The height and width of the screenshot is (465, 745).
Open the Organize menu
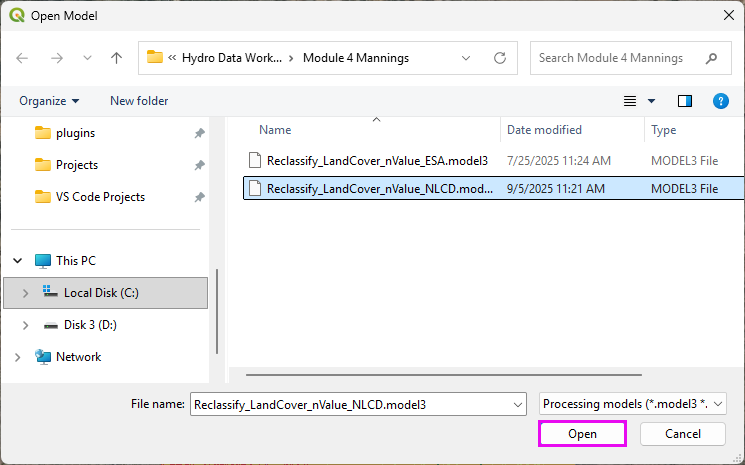48,101
